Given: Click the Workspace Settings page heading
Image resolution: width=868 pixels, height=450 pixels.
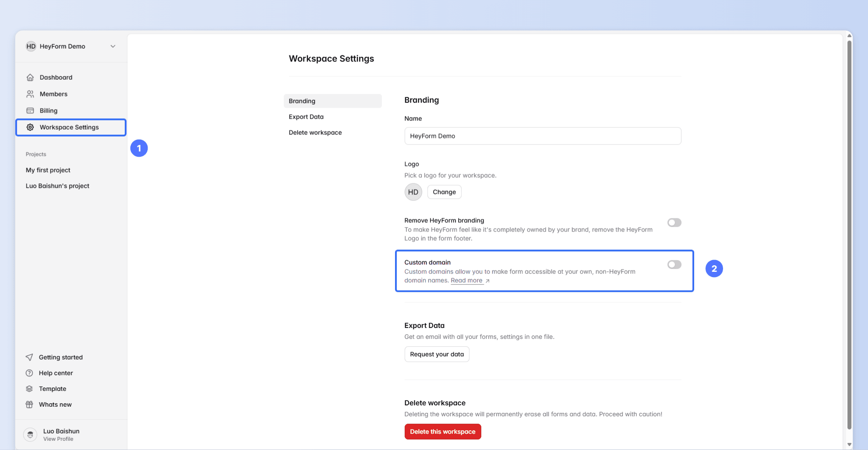Looking at the screenshot, I should point(332,59).
